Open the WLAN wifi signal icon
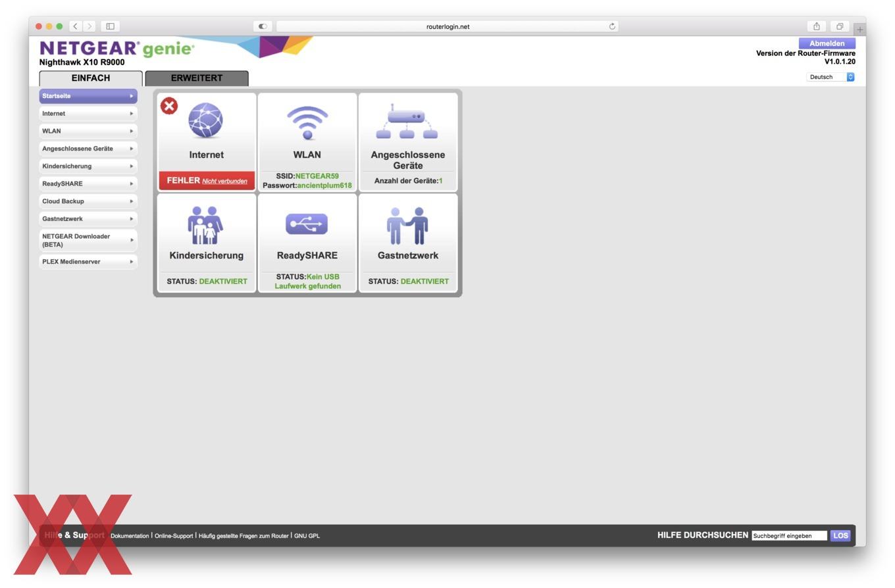 tap(307, 122)
